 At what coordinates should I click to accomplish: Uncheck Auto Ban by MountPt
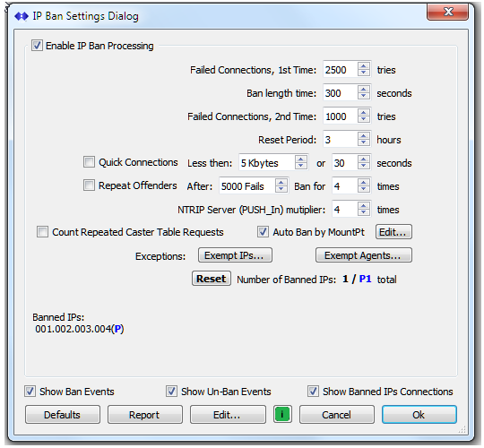tap(263, 231)
